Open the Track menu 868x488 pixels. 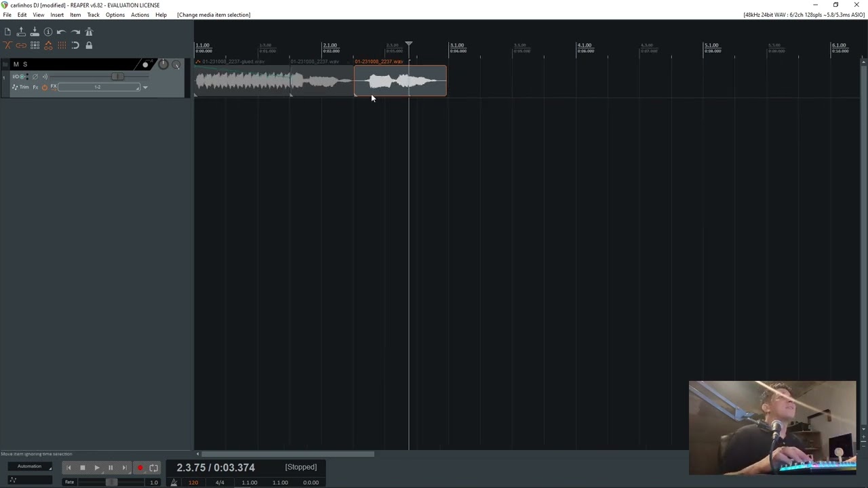click(94, 15)
